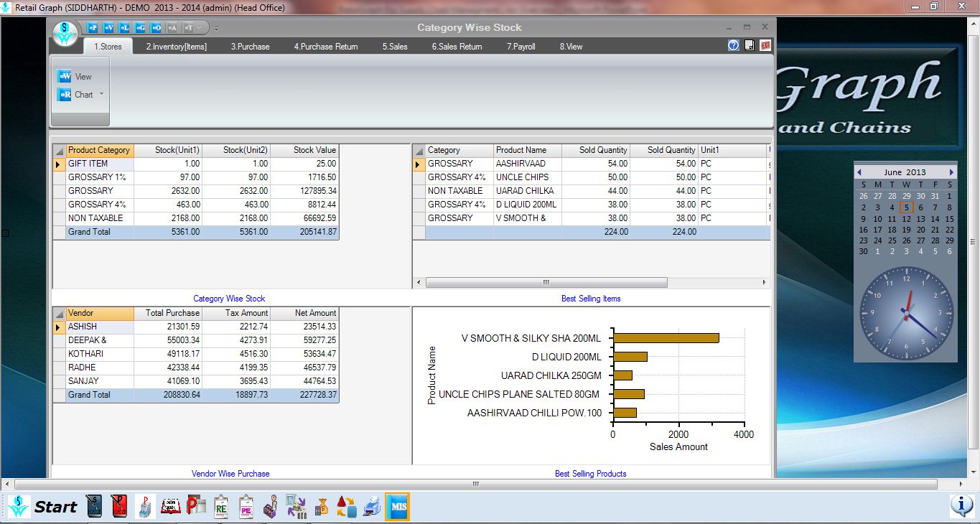This screenshot has width=980, height=524.
Task: Select the eO icon in the quick toolbar
Action: (x=155, y=27)
